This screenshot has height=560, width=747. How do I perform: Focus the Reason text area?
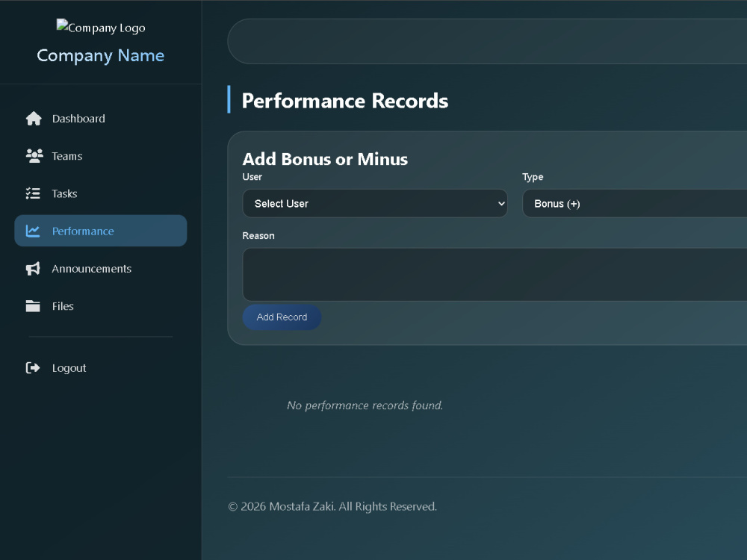tap(495, 274)
